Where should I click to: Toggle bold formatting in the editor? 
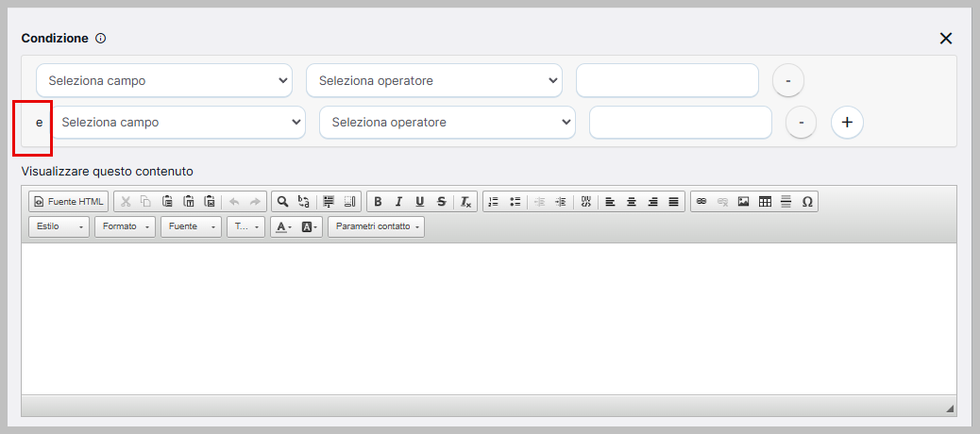coord(378,202)
